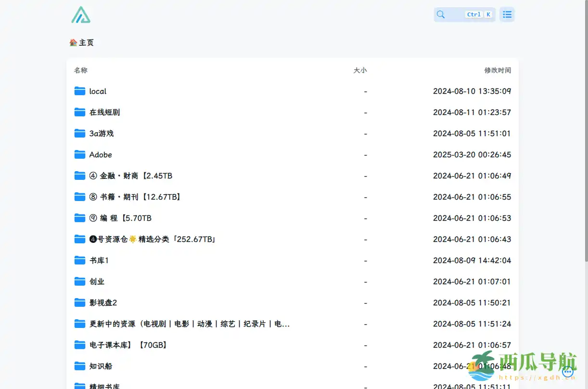
Task: Click the folder icon beside 书库1
Action: 80,261
